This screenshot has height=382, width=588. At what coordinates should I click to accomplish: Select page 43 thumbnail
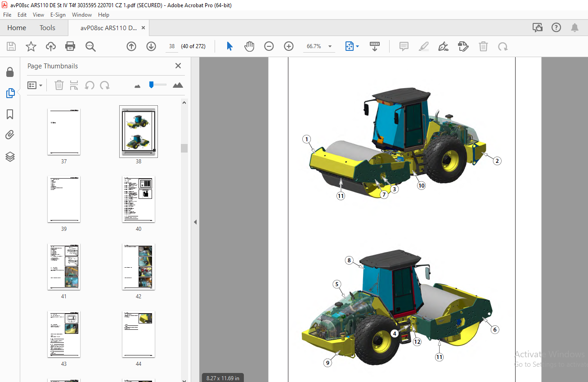64,334
